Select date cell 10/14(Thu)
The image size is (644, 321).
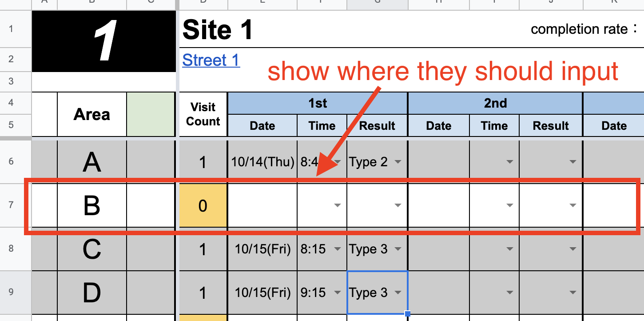point(262,162)
